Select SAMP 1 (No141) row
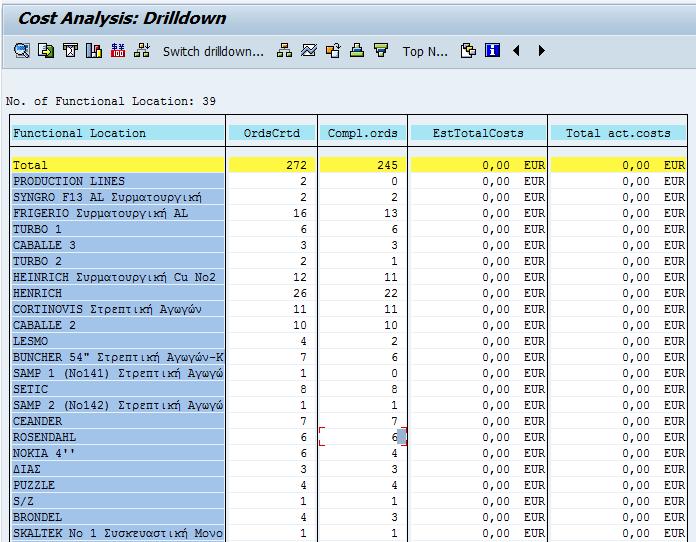Screen dimensions: 696x542 (118, 373)
